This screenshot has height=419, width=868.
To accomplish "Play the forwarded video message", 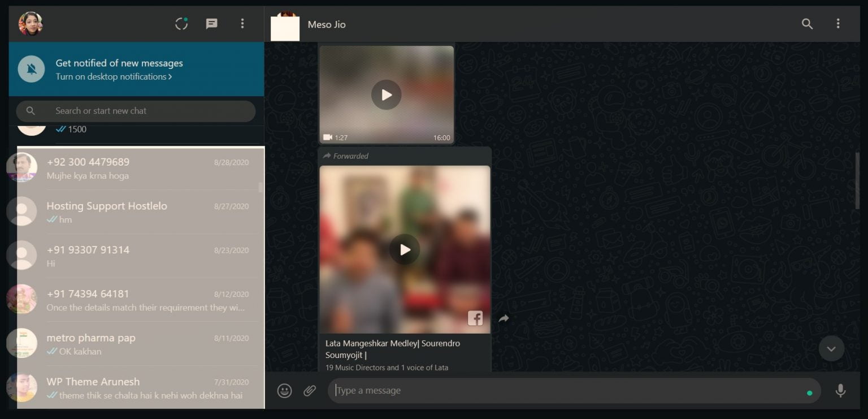I will (x=405, y=249).
